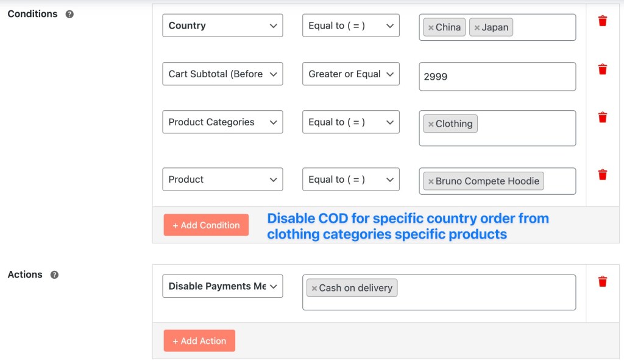Open the Disable Payments Method action dropdown
Viewport: 624px width, 364px height.
(222, 286)
